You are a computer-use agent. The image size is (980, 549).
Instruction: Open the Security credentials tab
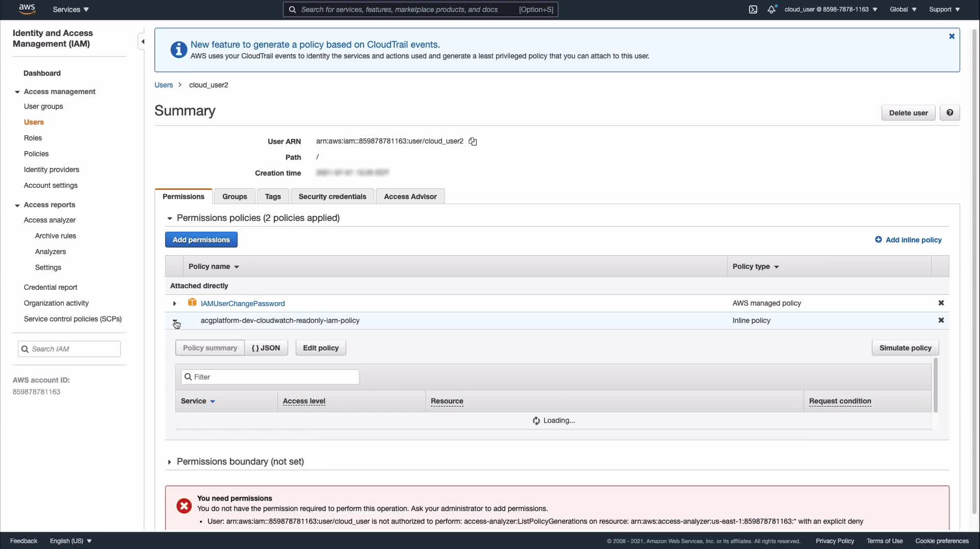tap(332, 196)
